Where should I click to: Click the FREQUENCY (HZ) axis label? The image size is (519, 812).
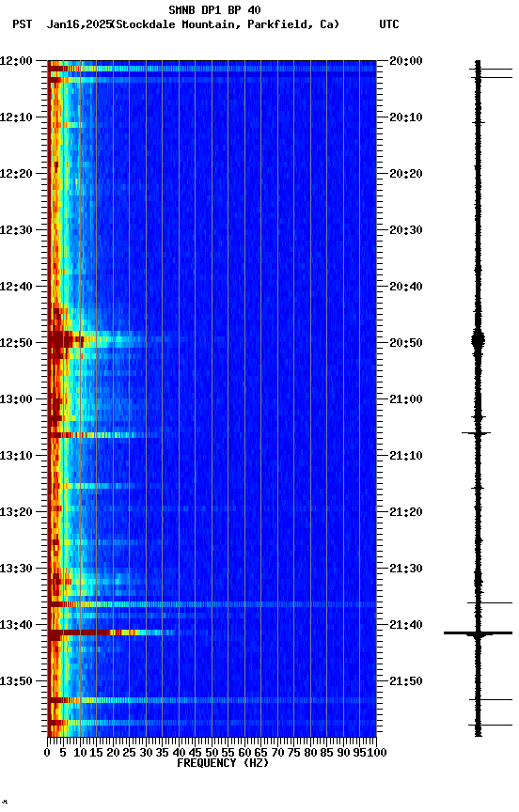pyautogui.click(x=223, y=763)
